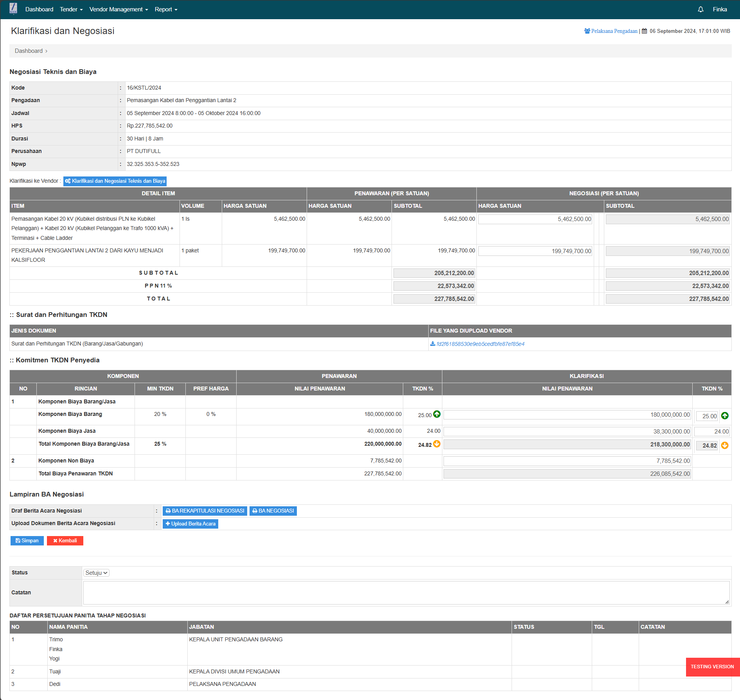
Task: Open the Finka user menu
Action: 720,9
